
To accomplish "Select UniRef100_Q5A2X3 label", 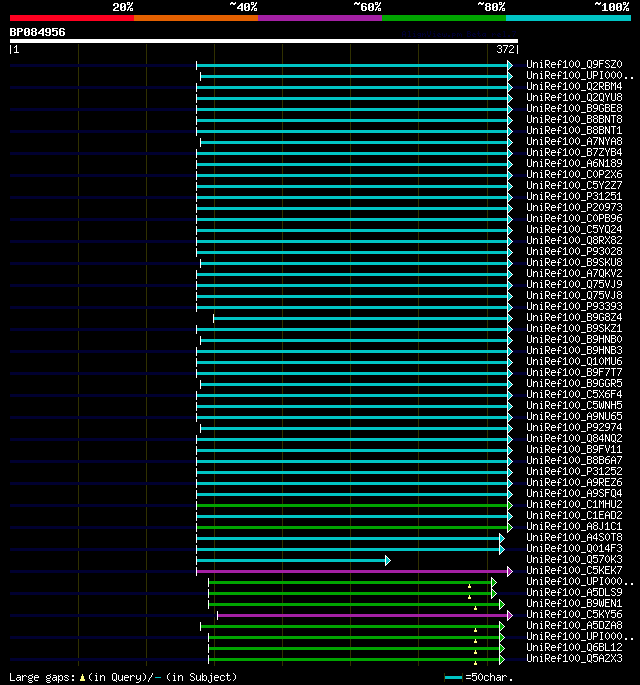I will click(574, 658).
